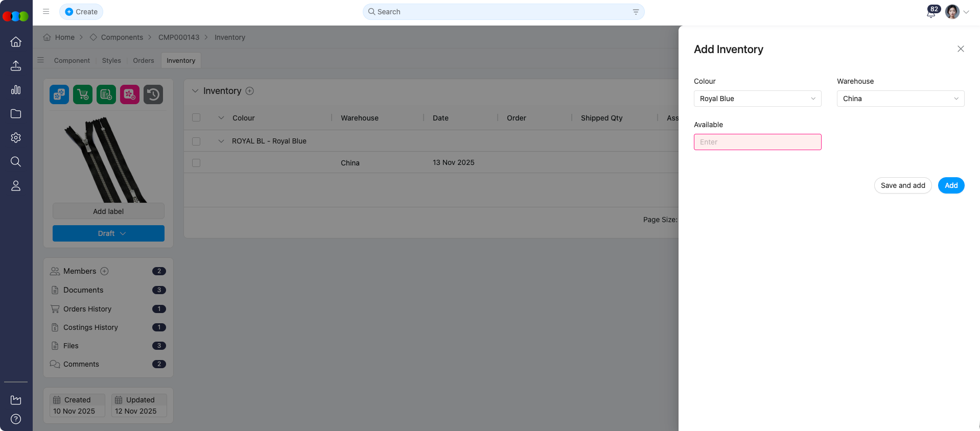Open the bar chart analytics sidebar icon
This screenshot has width=980, height=431.
click(16, 90)
